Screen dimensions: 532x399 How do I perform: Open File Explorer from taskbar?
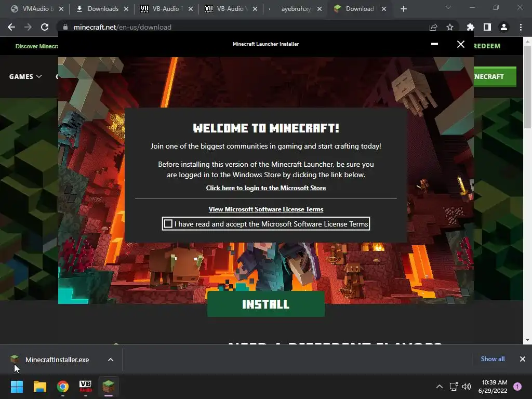(39, 387)
